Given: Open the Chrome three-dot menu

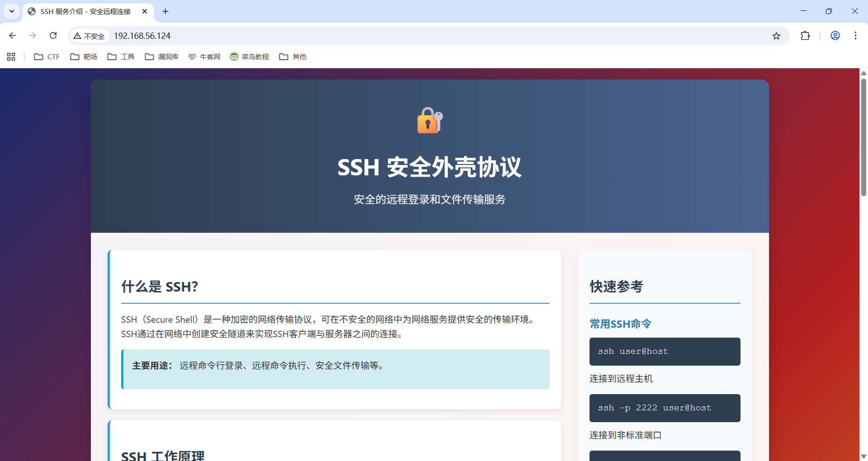Looking at the screenshot, I should pyautogui.click(x=855, y=36).
